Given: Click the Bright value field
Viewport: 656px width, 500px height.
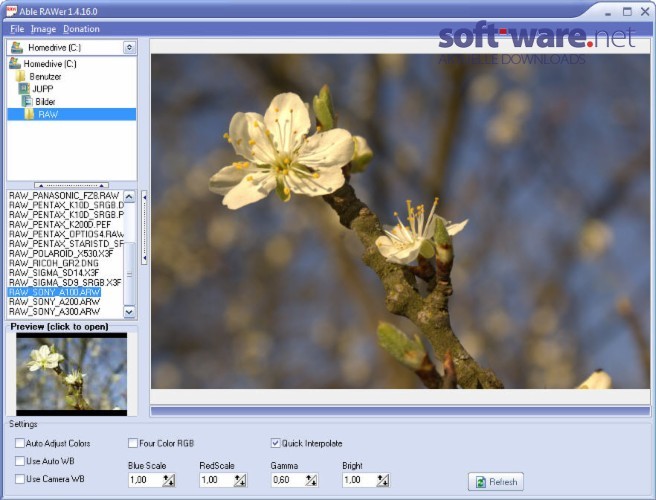Looking at the screenshot, I should pyautogui.click(x=360, y=480).
